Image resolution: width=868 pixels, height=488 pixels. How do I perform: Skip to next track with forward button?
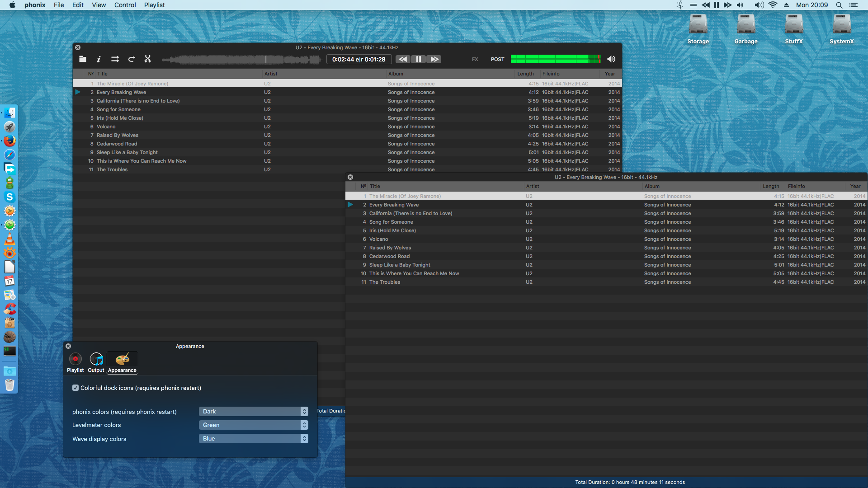(x=434, y=59)
